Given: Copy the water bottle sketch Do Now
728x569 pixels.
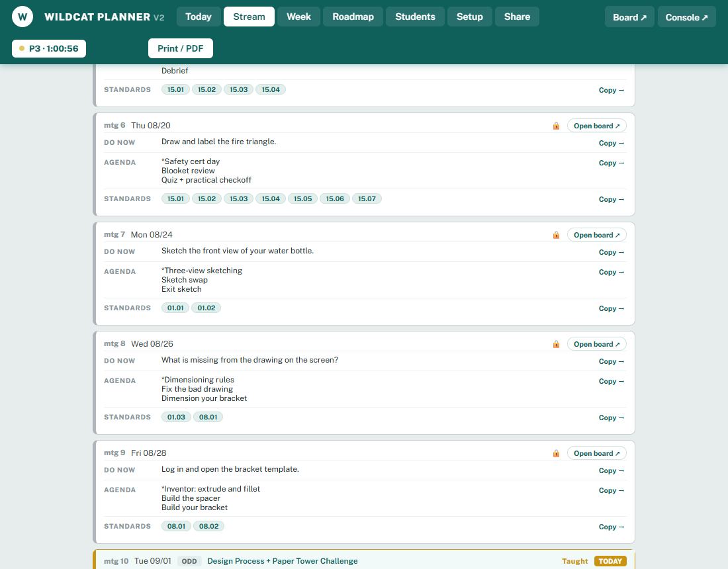Looking at the screenshot, I should click(x=611, y=252).
